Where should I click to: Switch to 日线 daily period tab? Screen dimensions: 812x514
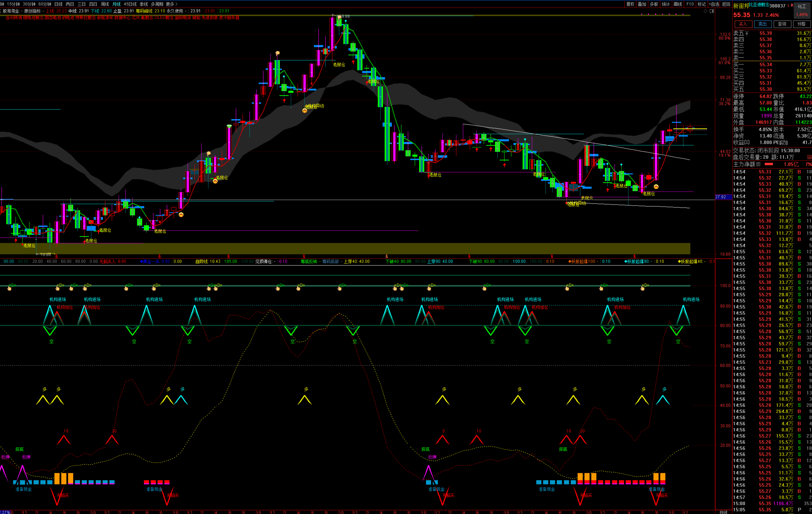tap(58, 4)
